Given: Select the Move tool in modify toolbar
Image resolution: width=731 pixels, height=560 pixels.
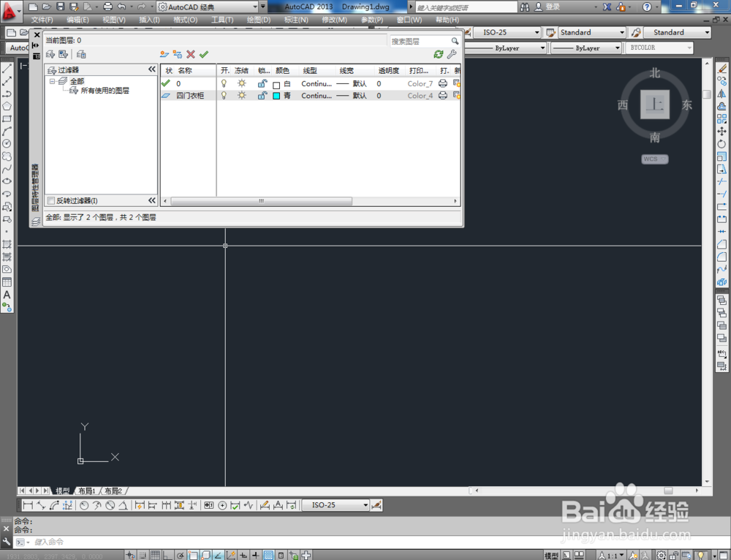Looking at the screenshot, I should click(722, 132).
